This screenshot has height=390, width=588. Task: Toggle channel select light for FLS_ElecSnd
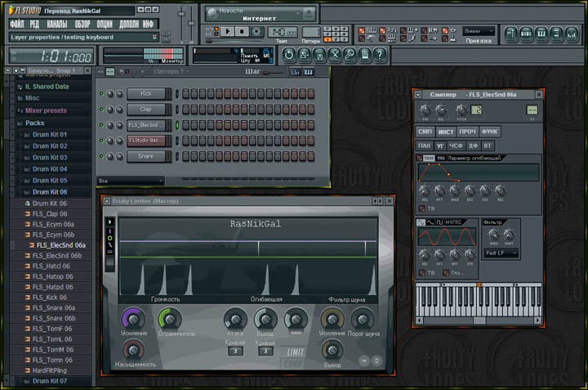point(177,125)
